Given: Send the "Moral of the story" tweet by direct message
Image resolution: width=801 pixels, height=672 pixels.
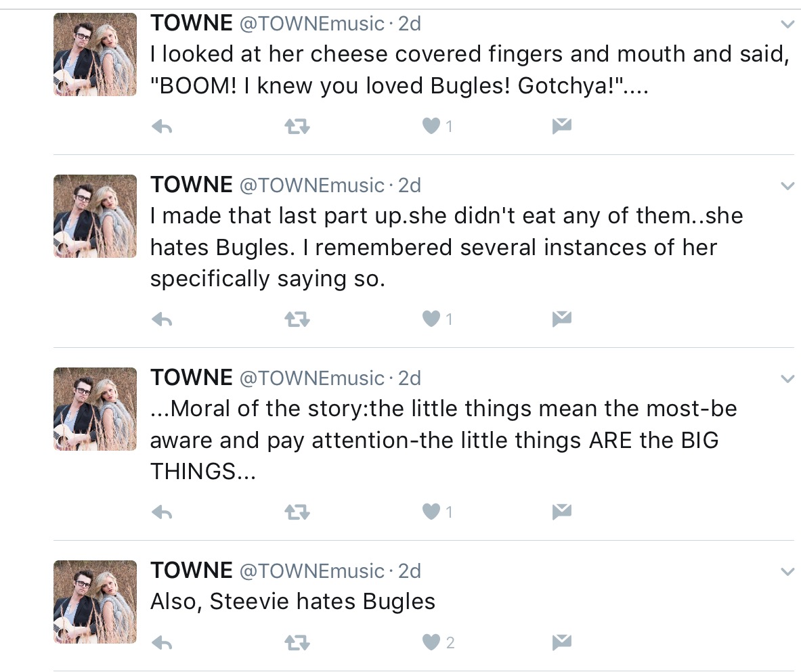Looking at the screenshot, I should tap(562, 512).
